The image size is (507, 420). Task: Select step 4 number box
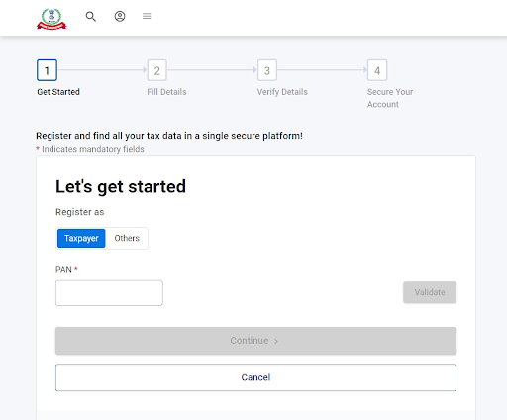377,70
